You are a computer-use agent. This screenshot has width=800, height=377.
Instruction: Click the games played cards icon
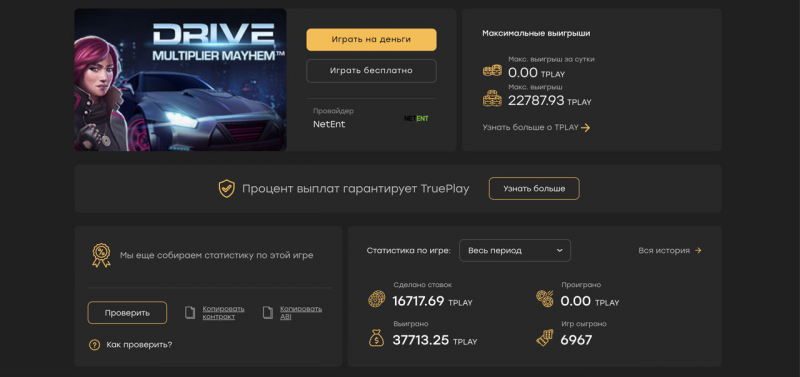[545, 338]
